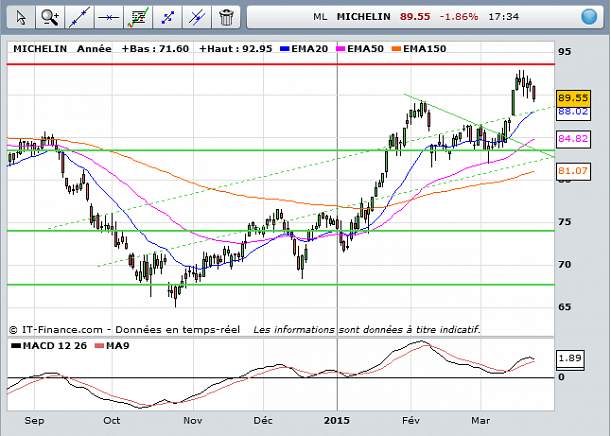Screen dimensions: 611x436
Task: Click the trash can delete tool
Action: click(x=226, y=17)
